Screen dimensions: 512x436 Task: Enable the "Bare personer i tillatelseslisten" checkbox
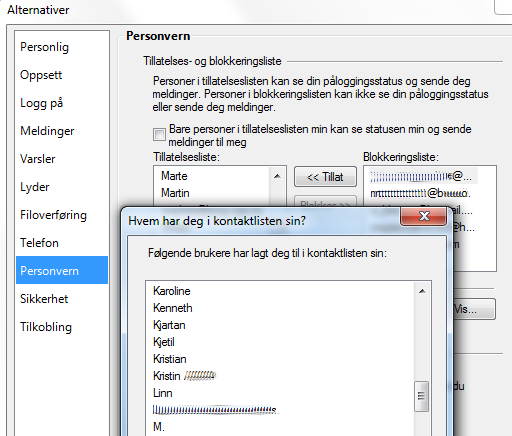tap(159, 135)
